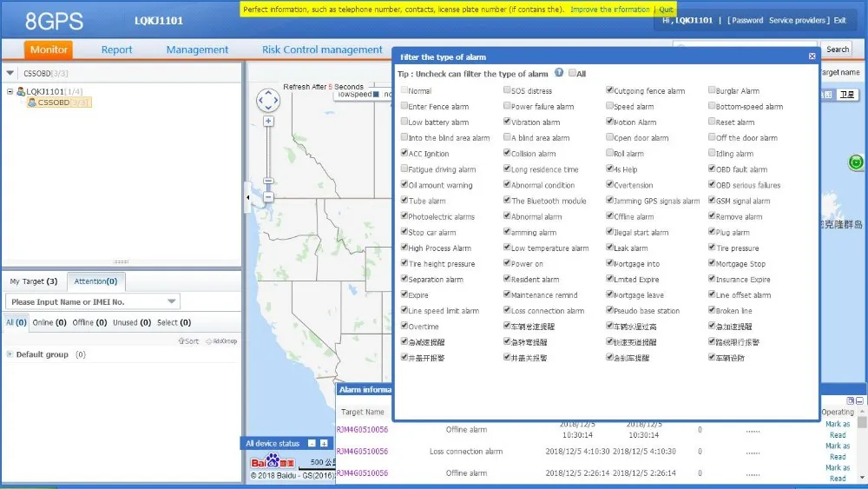The width and height of the screenshot is (868, 489).
Task: Enable SOS distress alarm checkbox
Action: pyautogui.click(x=507, y=89)
